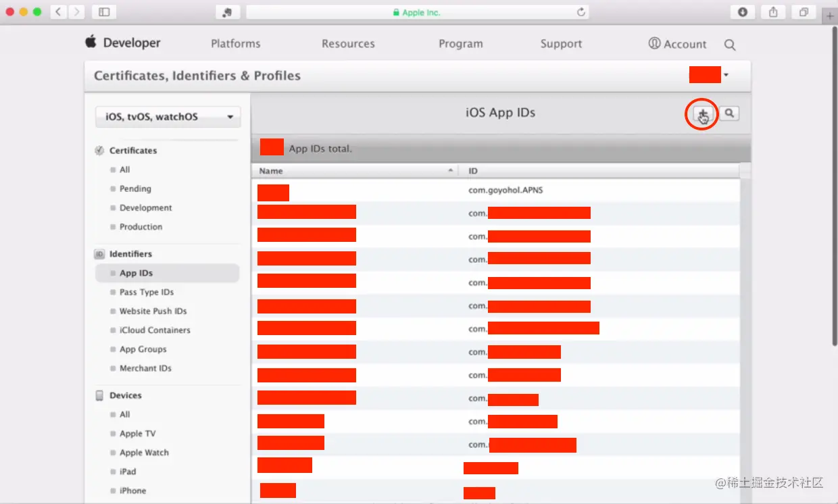This screenshot has width=838, height=504.
Task: Add a new App ID with plus button
Action: point(703,114)
